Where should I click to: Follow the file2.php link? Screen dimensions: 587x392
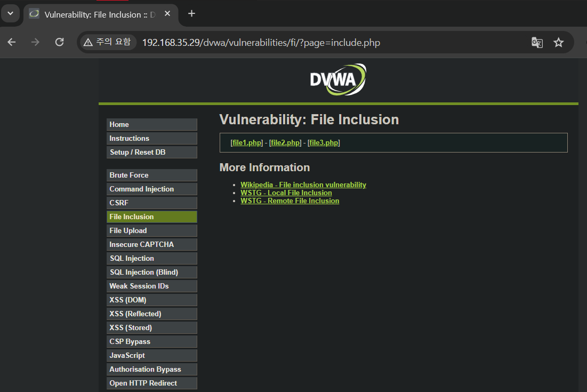[x=285, y=142]
